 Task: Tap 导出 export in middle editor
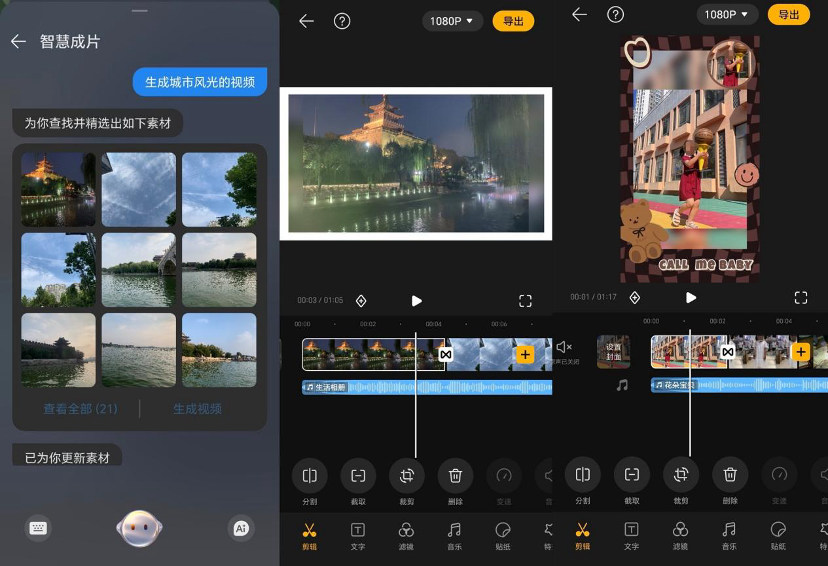click(x=513, y=21)
